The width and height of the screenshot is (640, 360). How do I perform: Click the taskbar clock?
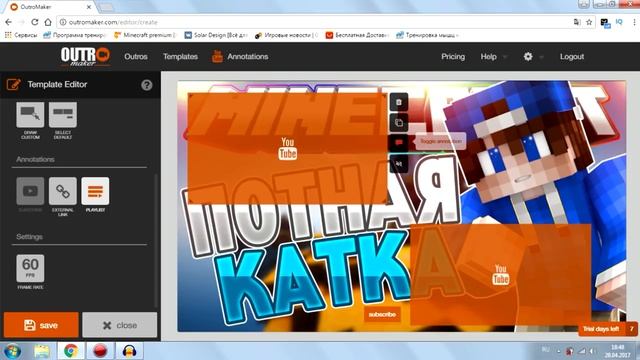click(617, 351)
